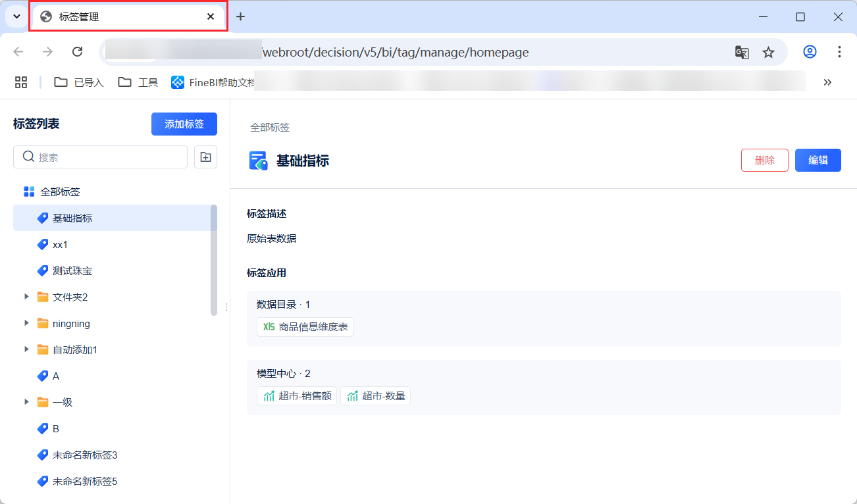Expand the 一级 folder

26,402
